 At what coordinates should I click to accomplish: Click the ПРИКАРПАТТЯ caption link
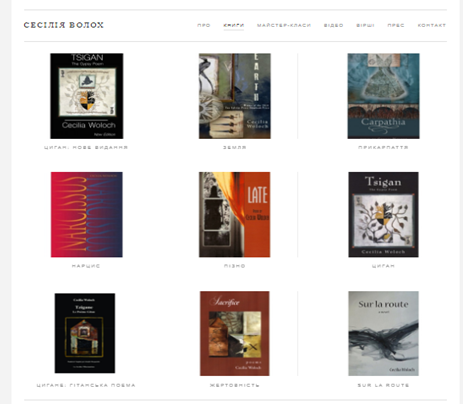(383, 147)
